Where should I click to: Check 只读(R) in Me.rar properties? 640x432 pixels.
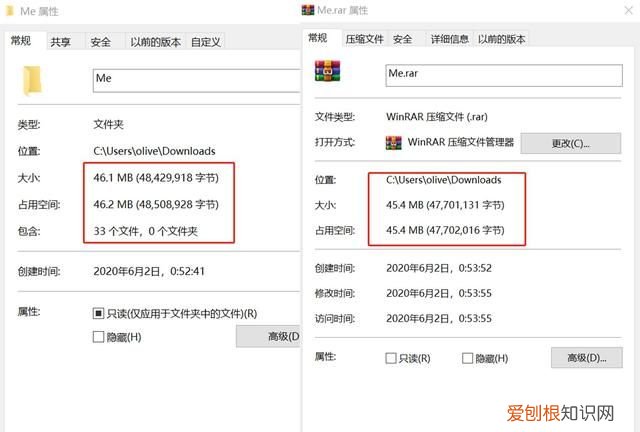[x=391, y=359]
